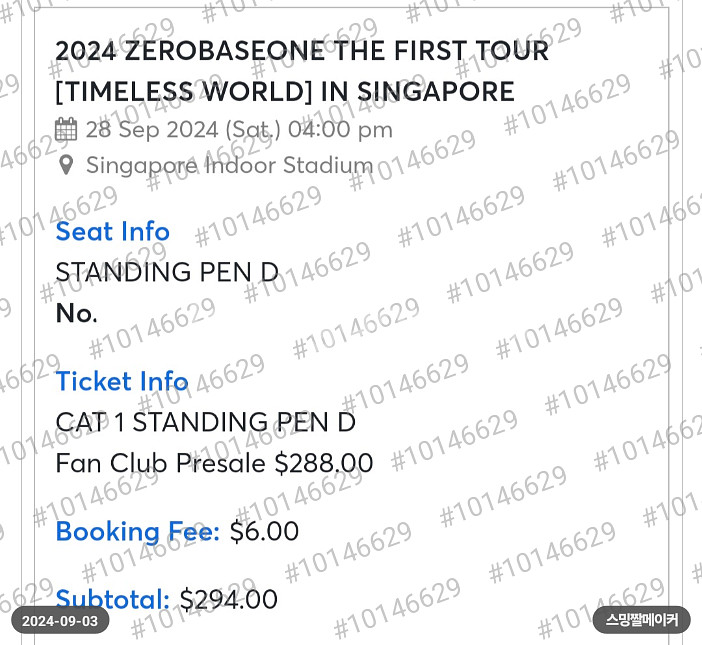The height and width of the screenshot is (645, 702).
Task: Click the 04:00 pm time text
Action: (340, 130)
